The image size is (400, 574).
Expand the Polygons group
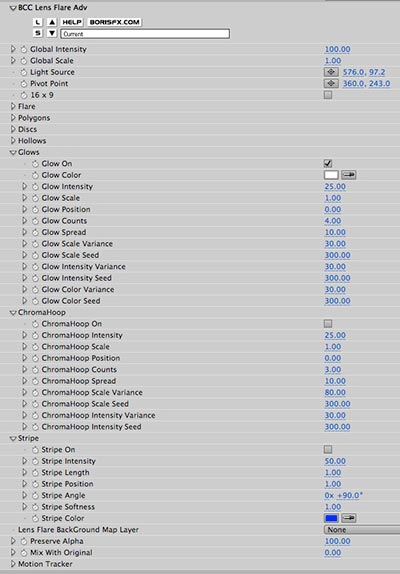coord(13,118)
